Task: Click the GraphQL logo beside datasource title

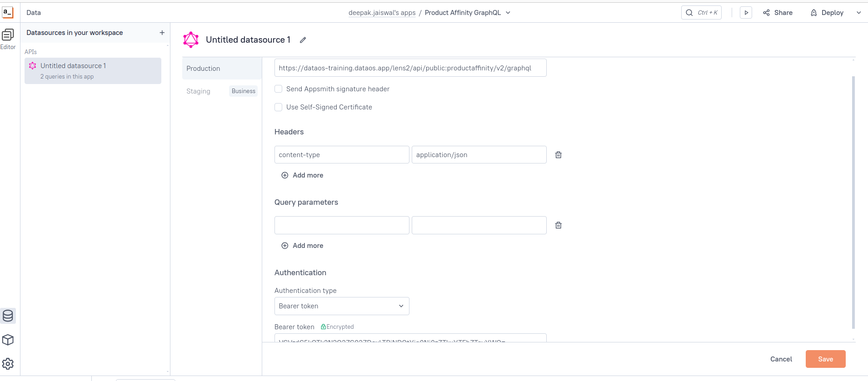Action: click(x=191, y=40)
